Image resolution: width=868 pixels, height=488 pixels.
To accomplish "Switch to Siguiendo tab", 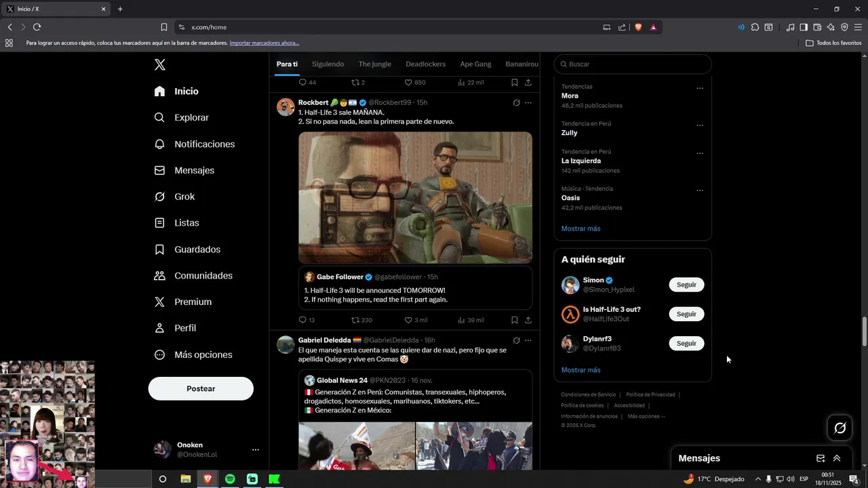I will (x=328, y=64).
